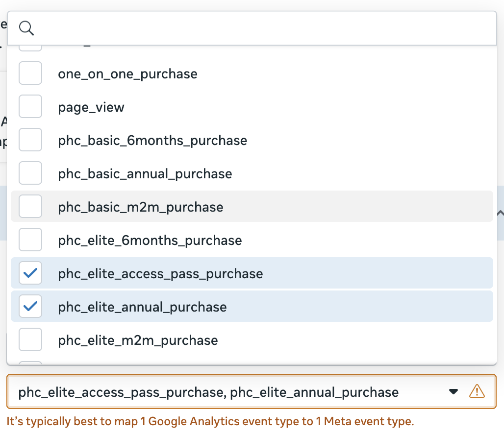
Task: Select the page_view label
Action: pyautogui.click(x=91, y=107)
